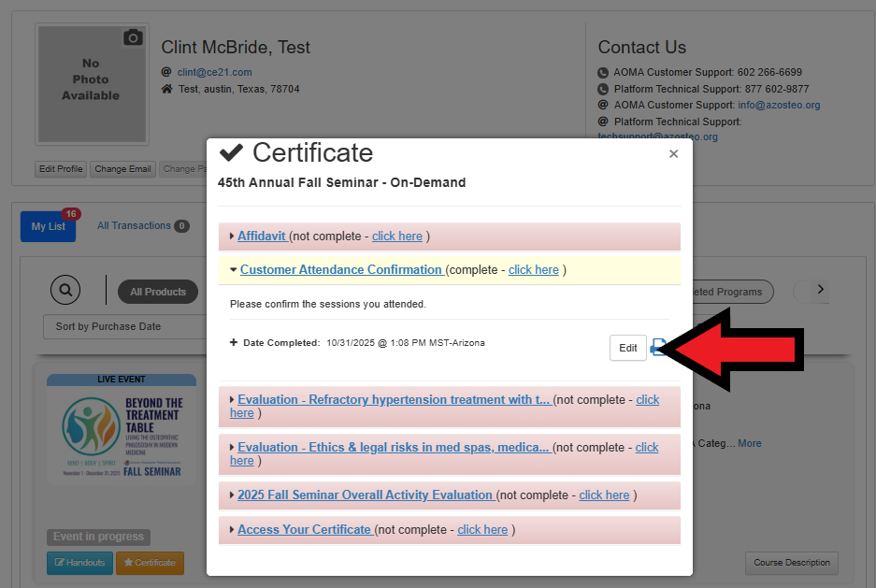Click the camera icon on profile photo

click(133, 37)
